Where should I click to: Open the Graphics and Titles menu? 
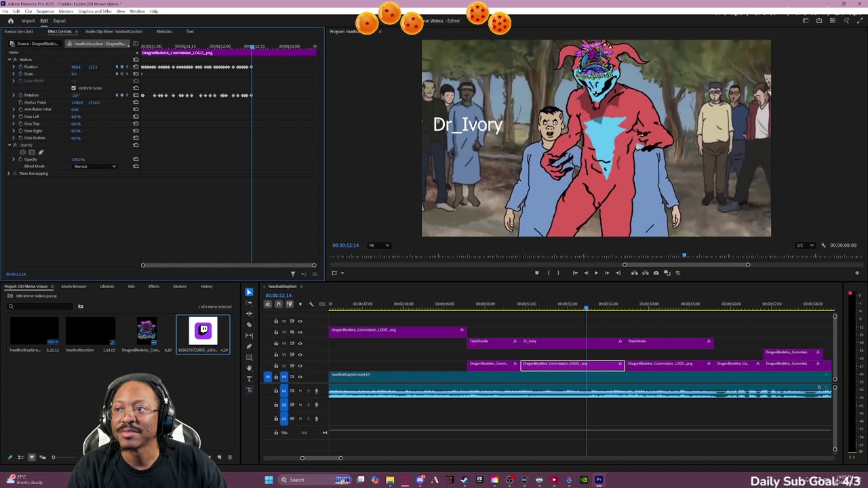[x=95, y=12]
